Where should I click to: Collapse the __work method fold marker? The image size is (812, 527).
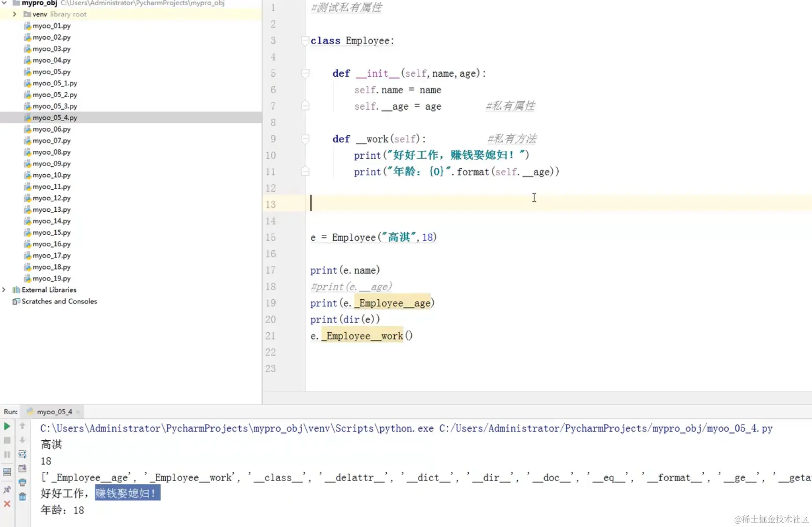click(305, 139)
